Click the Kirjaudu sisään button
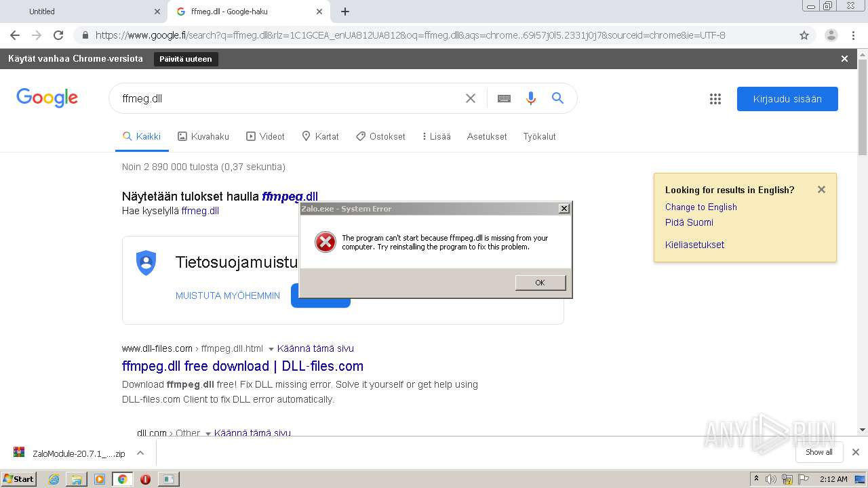This screenshot has height=488, width=868. (x=787, y=99)
